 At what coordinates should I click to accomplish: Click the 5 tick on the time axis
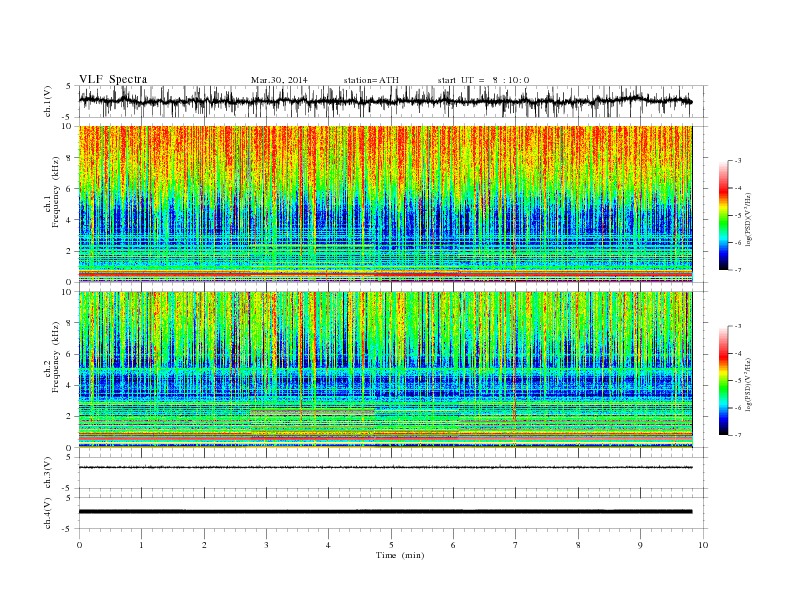point(391,545)
